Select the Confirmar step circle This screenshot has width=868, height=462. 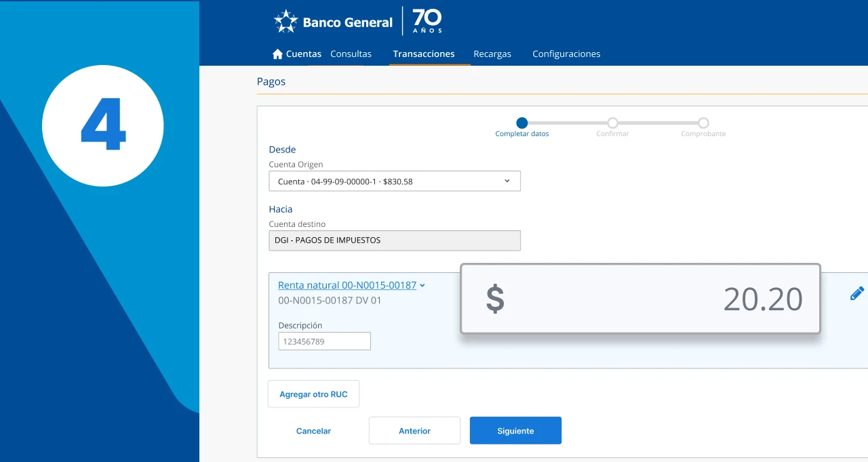(612, 123)
